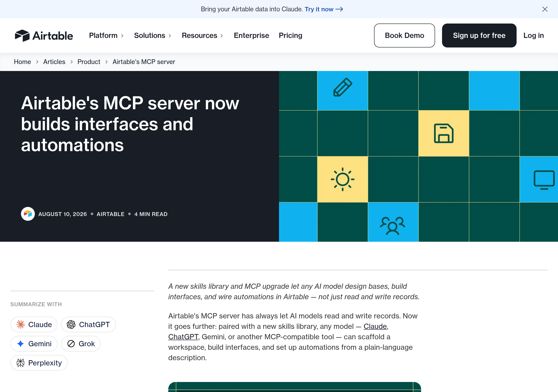The image size is (558, 392).
Task: Expand the Solutions menu
Action: click(153, 35)
